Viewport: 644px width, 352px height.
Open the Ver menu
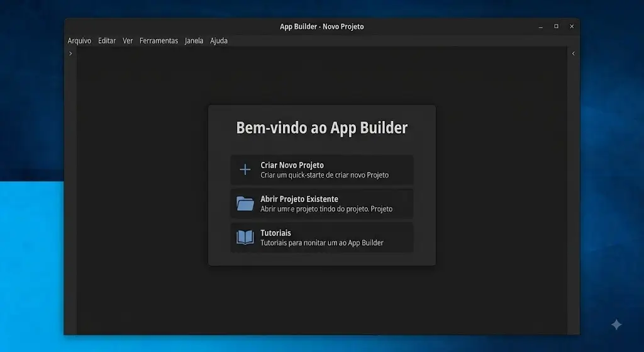[x=128, y=41]
